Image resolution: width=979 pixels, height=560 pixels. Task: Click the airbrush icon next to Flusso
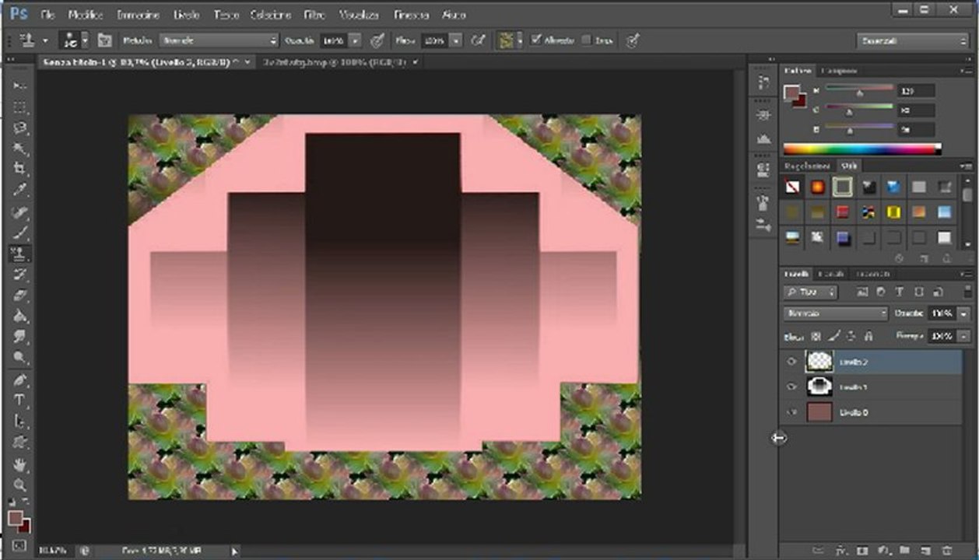tap(479, 40)
